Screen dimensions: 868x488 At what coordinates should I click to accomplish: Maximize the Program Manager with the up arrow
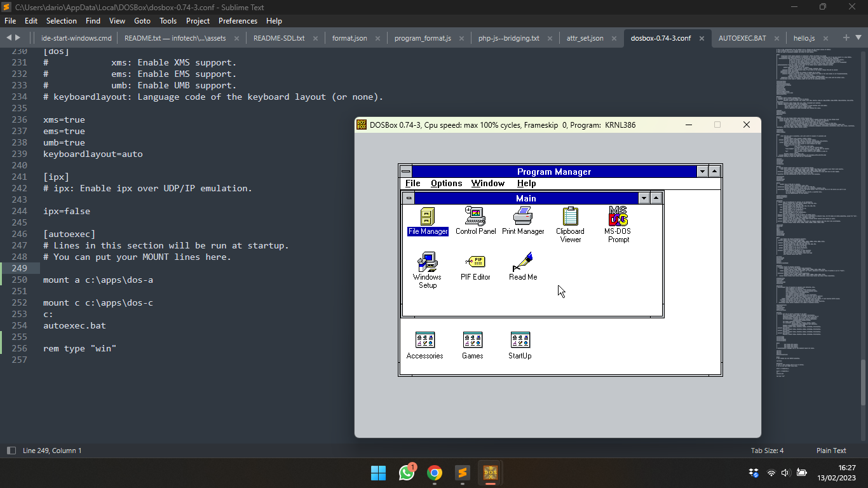pyautogui.click(x=715, y=172)
